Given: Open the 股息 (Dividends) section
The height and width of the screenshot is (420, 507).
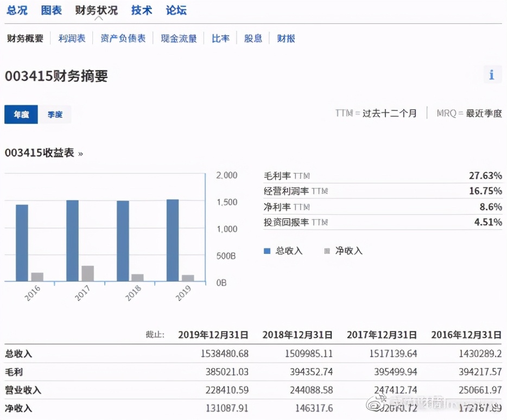Looking at the screenshot, I should tap(253, 37).
